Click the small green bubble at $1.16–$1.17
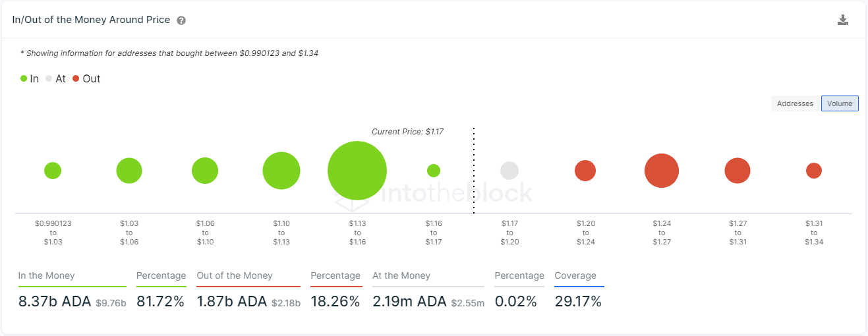This screenshot has width=868, height=336. click(433, 171)
